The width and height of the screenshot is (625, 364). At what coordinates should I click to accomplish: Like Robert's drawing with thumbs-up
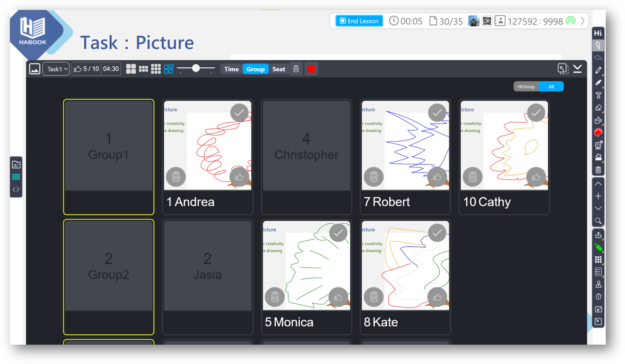click(x=437, y=177)
